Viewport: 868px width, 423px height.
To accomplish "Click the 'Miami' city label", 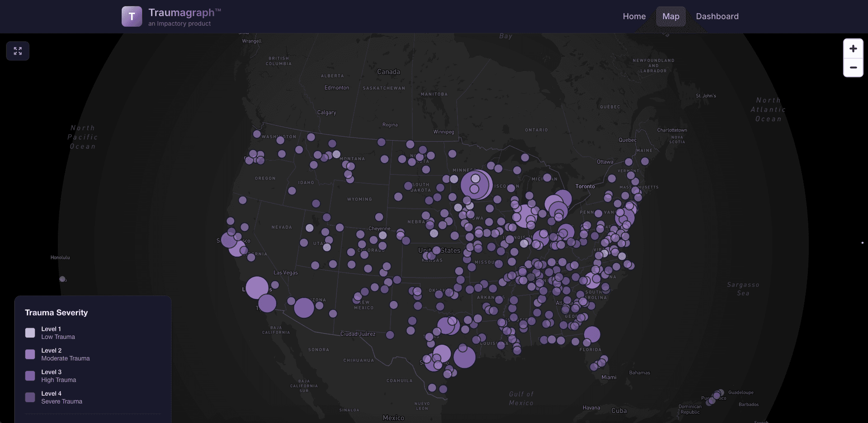I will pyautogui.click(x=609, y=377).
